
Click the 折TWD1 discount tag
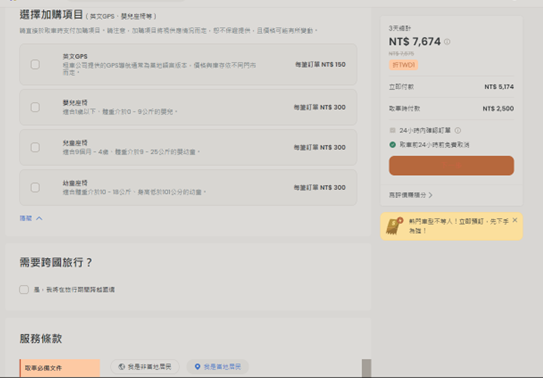click(x=403, y=65)
